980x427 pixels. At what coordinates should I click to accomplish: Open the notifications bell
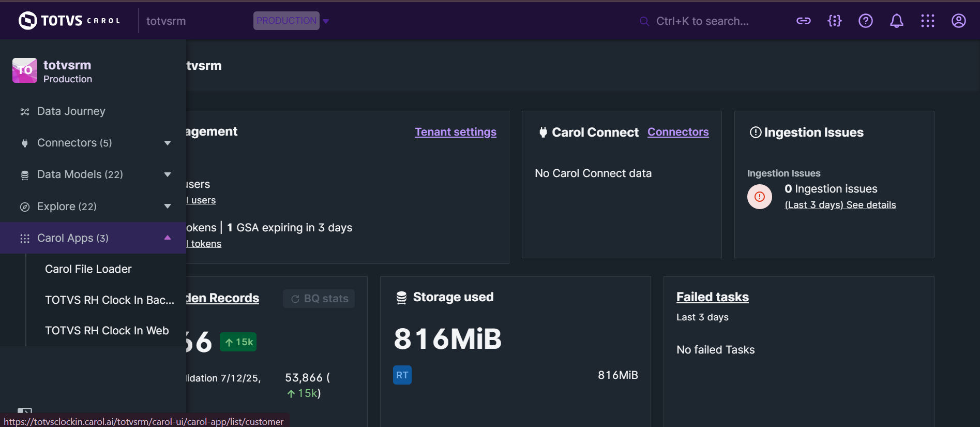pos(896,21)
